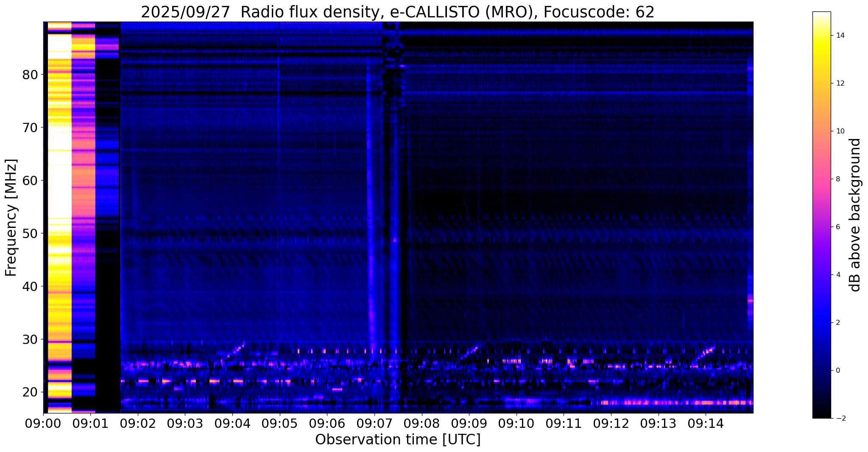Click the 09:06 time tick label
Image resolution: width=868 pixels, height=452 pixels.
[327, 424]
